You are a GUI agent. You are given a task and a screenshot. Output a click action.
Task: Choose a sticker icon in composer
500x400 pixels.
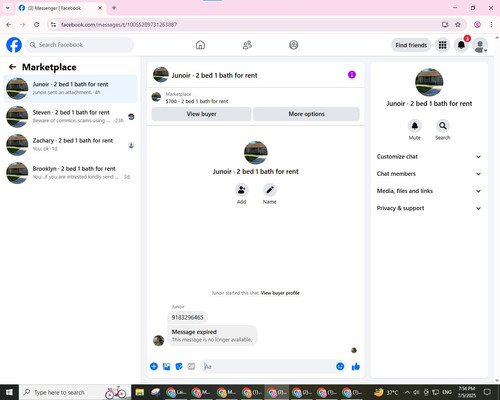(179, 367)
